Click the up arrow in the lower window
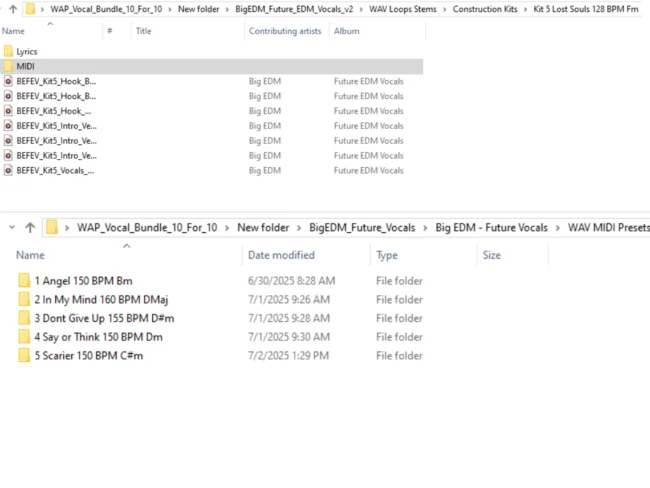650x488 pixels. click(30, 228)
